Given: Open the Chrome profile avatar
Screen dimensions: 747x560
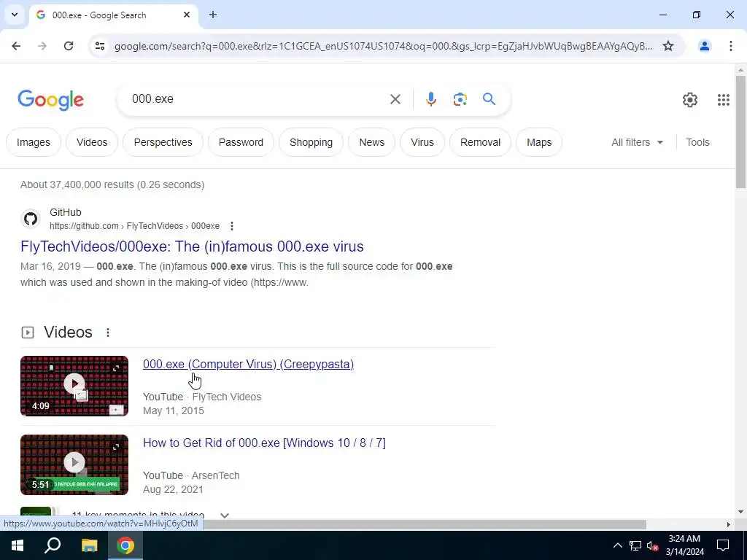Looking at the screenshot, I should [x=704, y=46].
